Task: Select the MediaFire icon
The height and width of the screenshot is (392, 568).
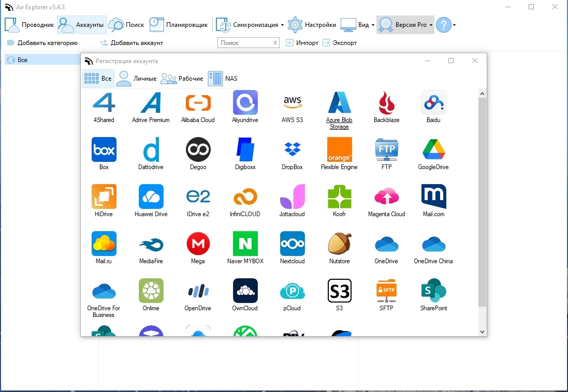Action: tap(151, 244)
